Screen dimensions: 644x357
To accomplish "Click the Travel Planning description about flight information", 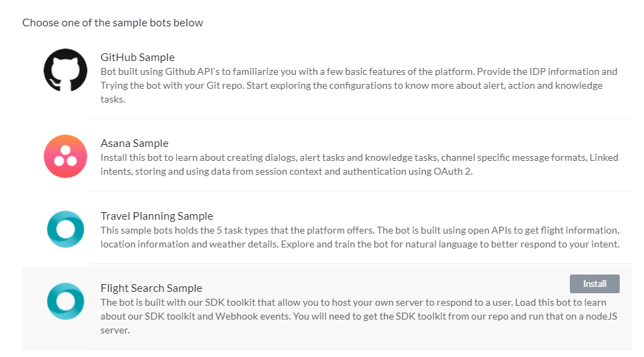I will [360, 237].
